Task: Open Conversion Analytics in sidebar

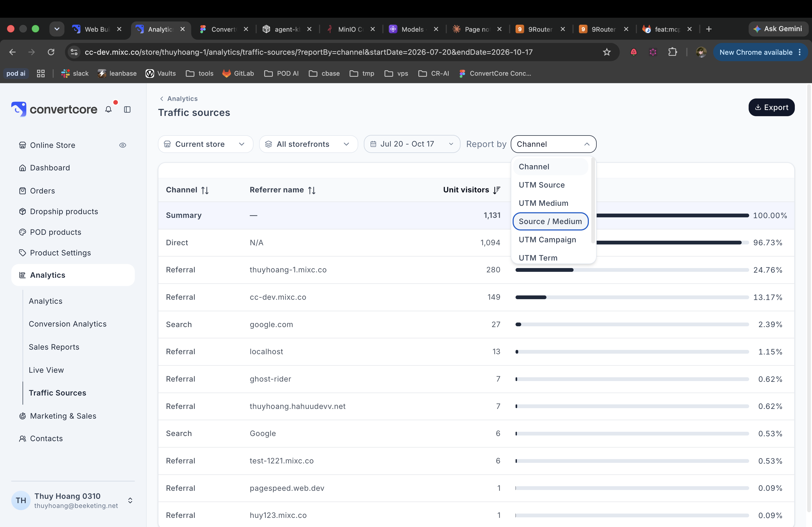Action: 68,324
